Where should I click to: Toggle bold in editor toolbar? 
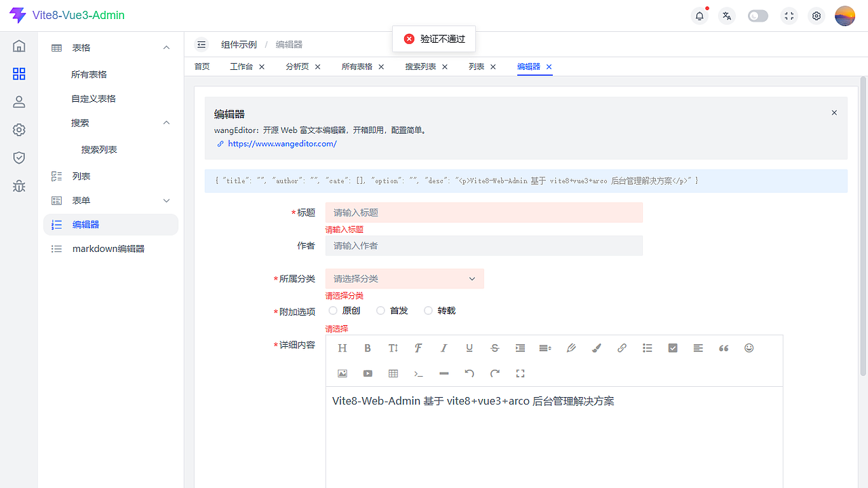click(368, 348)
